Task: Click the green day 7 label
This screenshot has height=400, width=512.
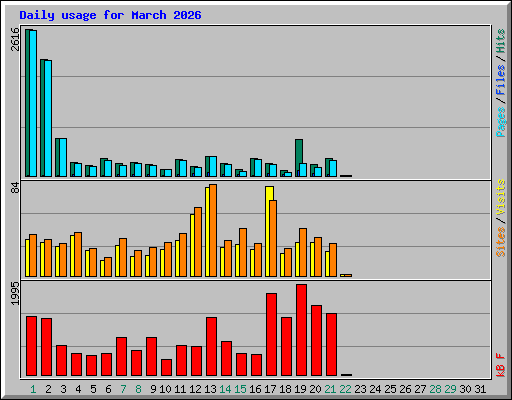Action: 123,389
